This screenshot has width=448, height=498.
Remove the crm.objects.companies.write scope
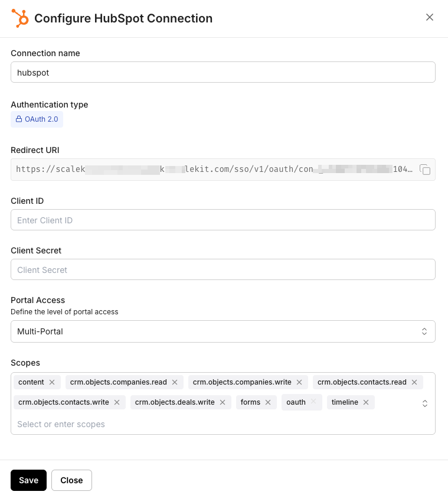299,382
